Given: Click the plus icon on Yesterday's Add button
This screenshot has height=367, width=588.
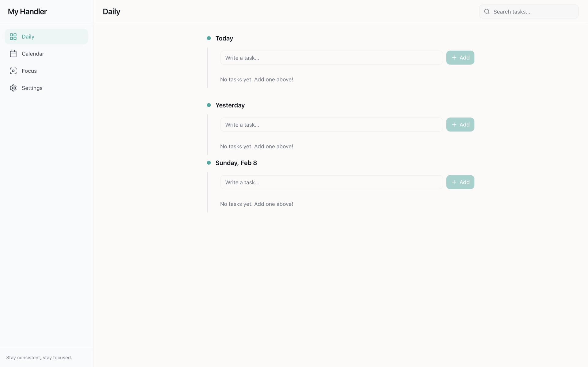Looking at the screenshot, I should click(x=454, y=124).
